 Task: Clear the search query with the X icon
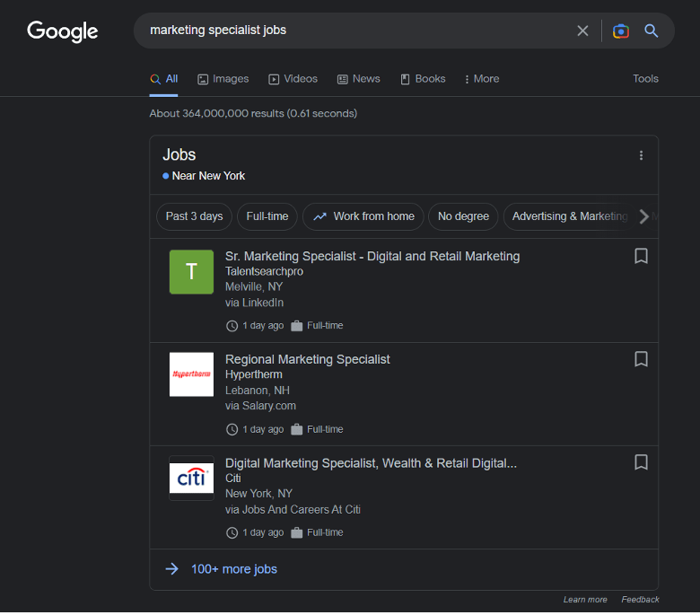point(582,31)
